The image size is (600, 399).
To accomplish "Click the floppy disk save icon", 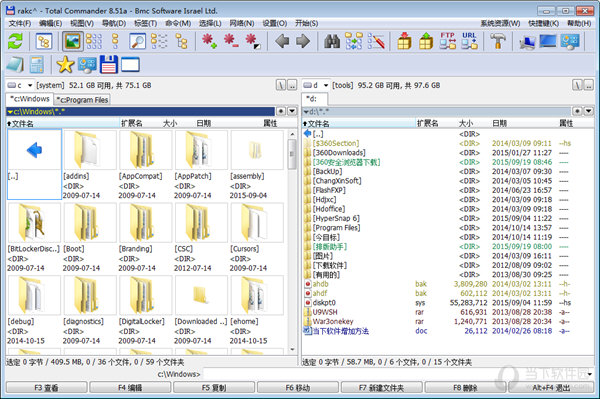I will tap(109, 65).
